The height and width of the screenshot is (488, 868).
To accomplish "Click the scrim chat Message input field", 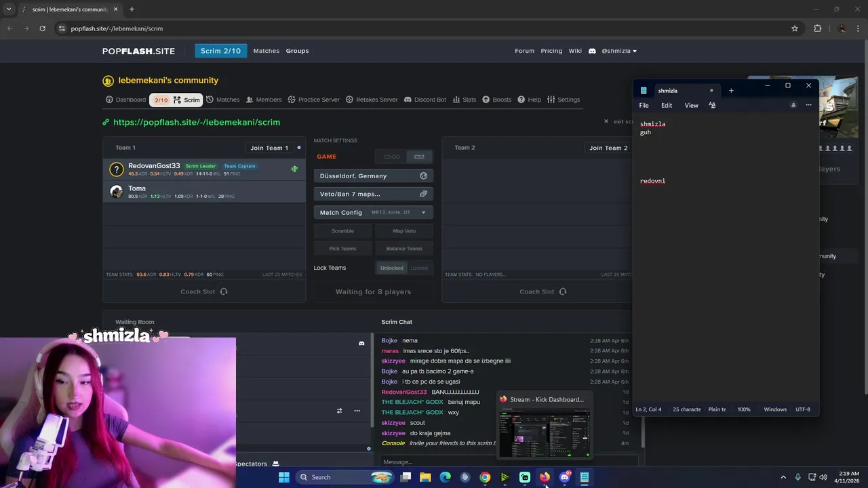I will tap(509, 462).
